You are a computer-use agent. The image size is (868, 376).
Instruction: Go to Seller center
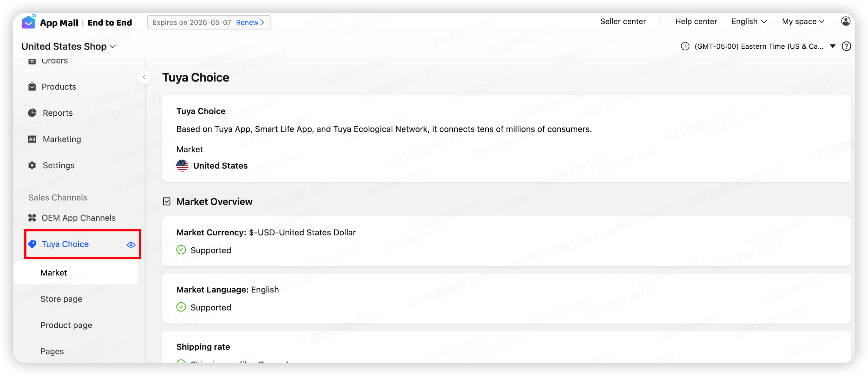(623, 22)
